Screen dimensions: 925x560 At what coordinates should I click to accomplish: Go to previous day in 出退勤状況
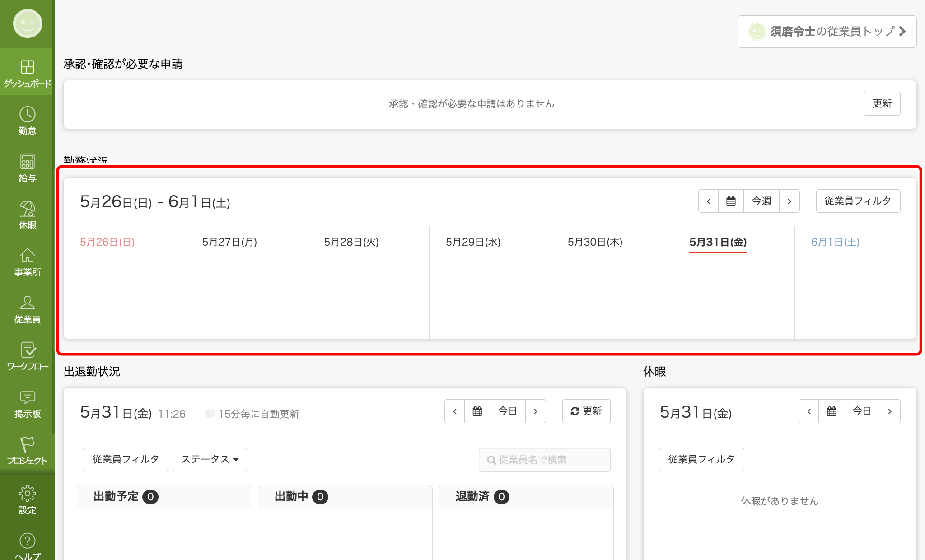(x=455, y=411)
